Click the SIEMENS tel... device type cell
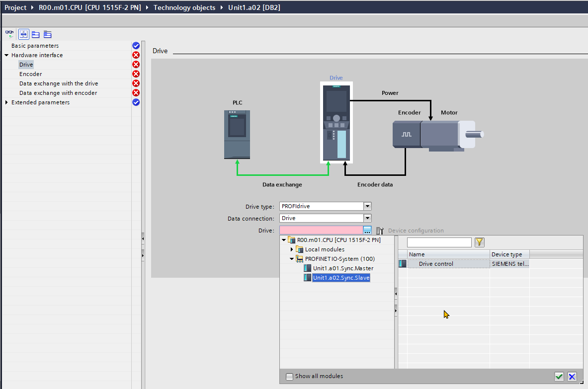The image size is (588, 389). pos(509,264)
